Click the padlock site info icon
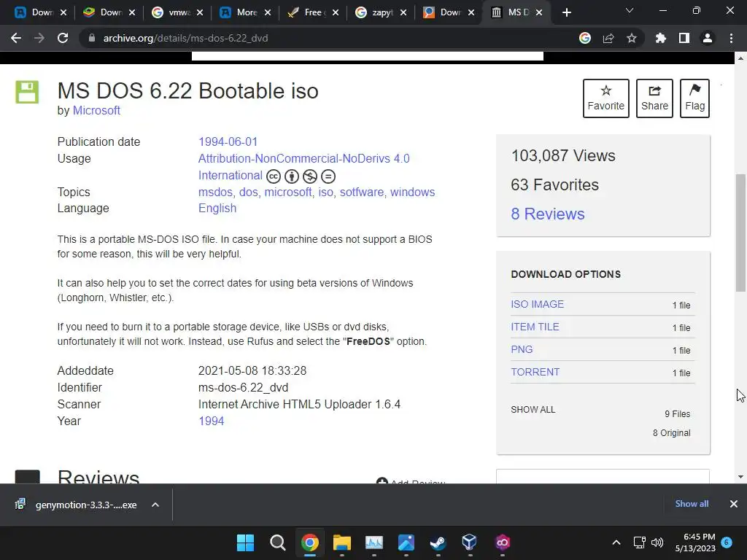 click(x=92, y=38)
